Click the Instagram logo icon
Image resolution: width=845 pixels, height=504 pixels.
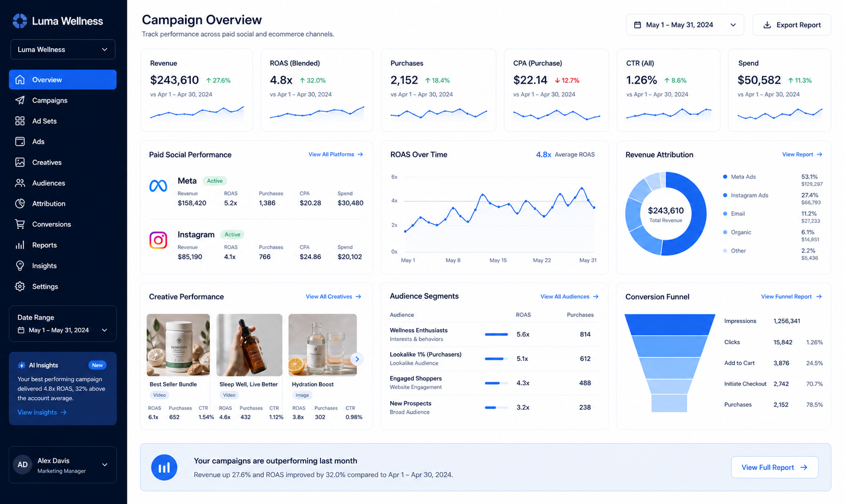pos(158,240)
